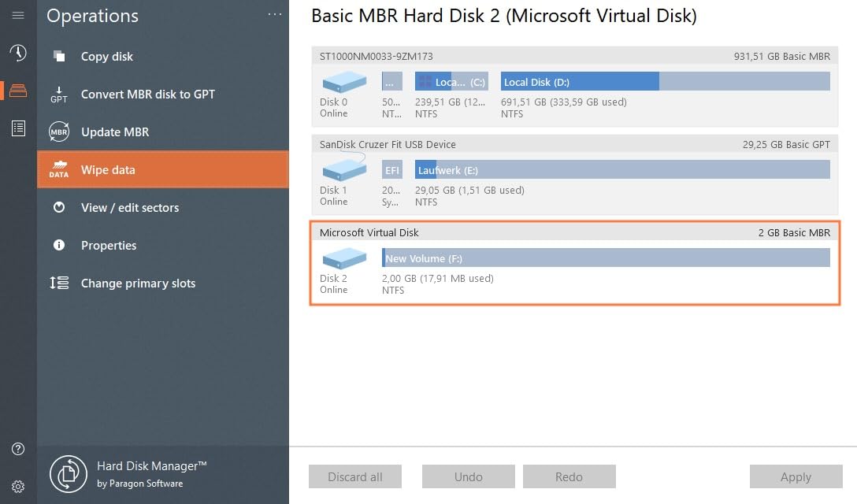Click the GPT conversion icon

59,94
